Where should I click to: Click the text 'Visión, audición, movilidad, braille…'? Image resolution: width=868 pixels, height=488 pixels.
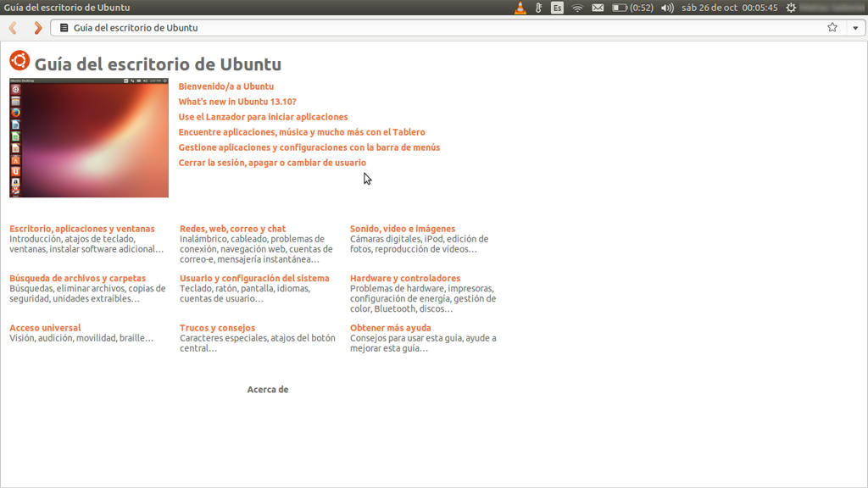81,338
